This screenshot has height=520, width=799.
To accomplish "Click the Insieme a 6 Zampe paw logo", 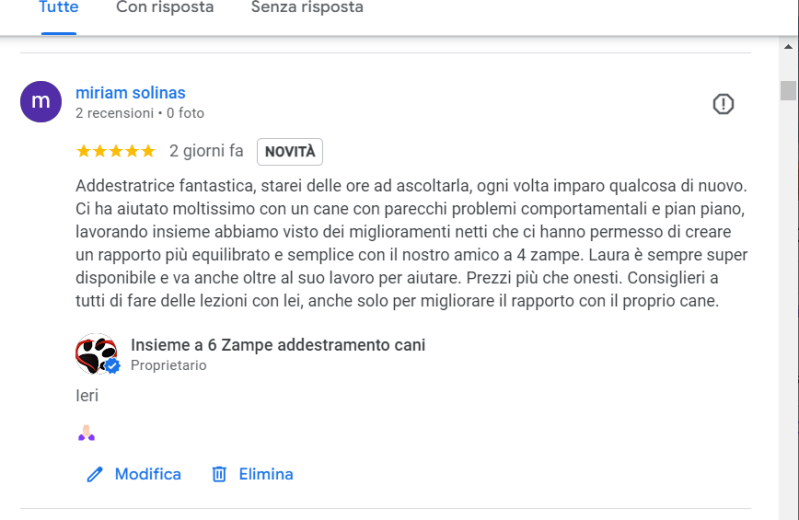I will coord(96,353).
